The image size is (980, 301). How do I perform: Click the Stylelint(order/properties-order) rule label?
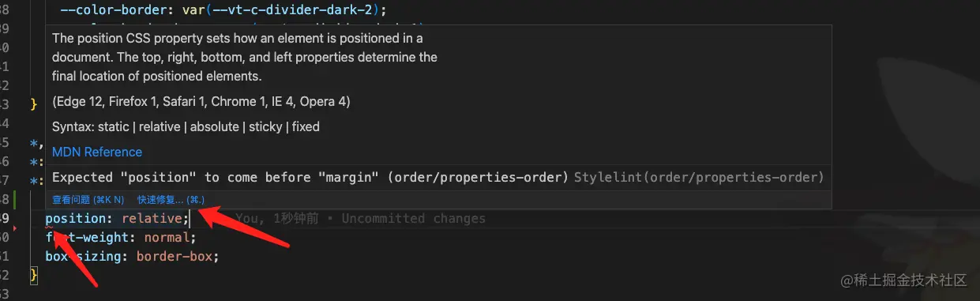[699, 178]
